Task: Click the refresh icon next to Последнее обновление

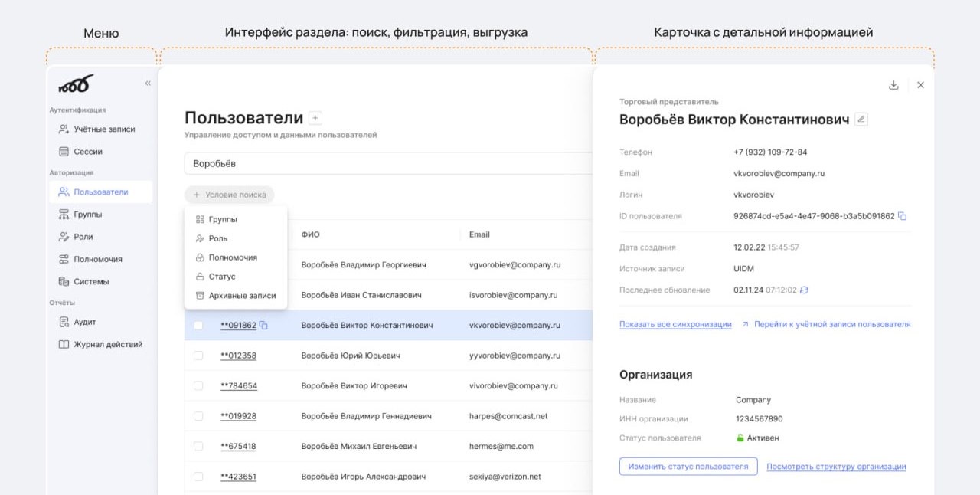Action: coord(805,290)
